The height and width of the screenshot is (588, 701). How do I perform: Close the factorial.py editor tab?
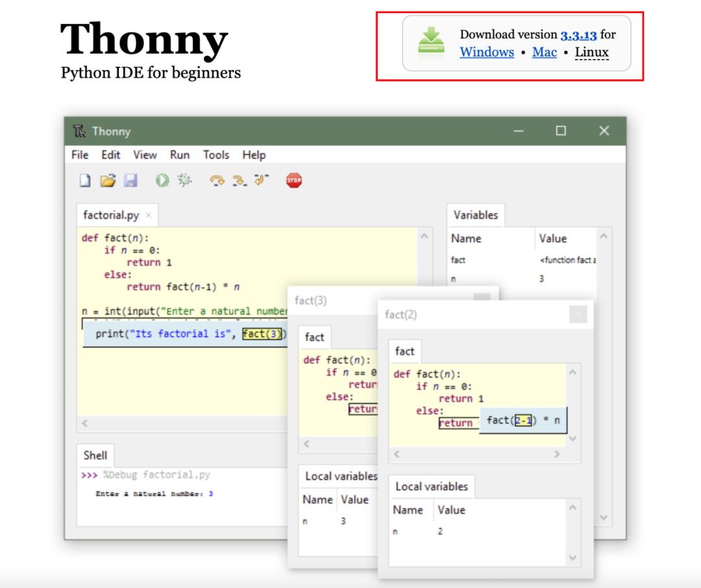(149, 215)
